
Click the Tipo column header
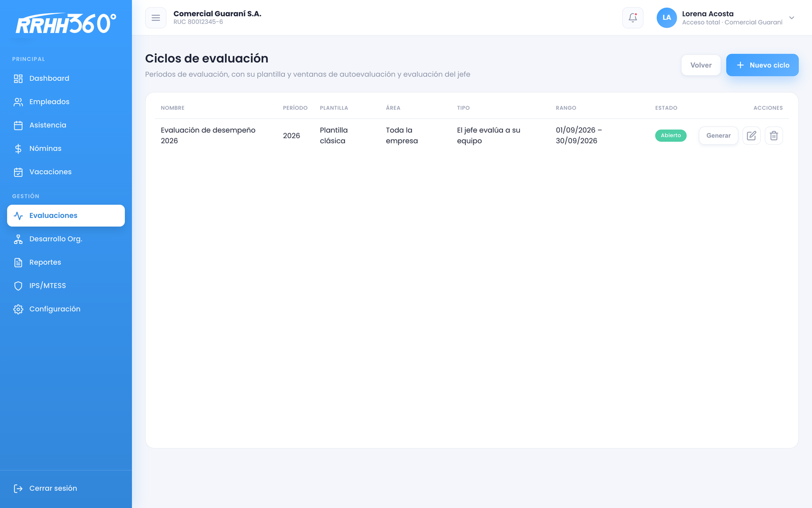pyautogui.click(x=463, y=108)
